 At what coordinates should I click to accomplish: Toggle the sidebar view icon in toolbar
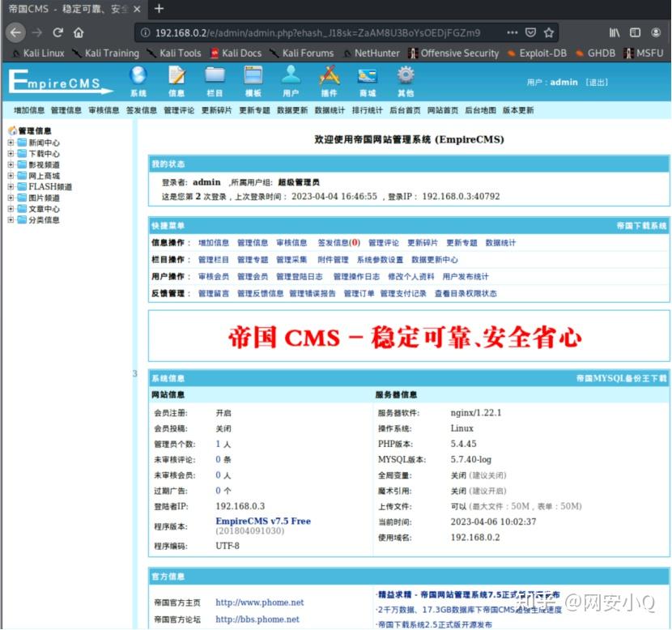click(x=634, y=31)
